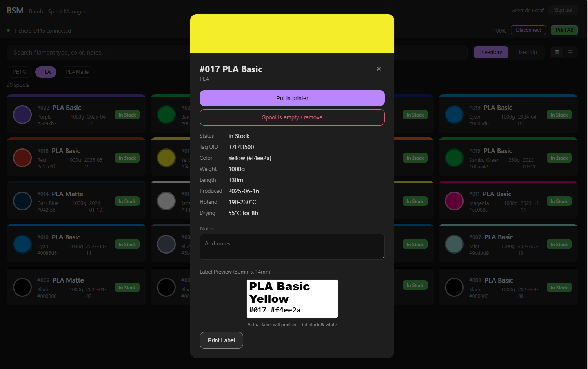Click In Stock badge on spool #015
The image size is (588, 369).
click(x=559, y=158)
